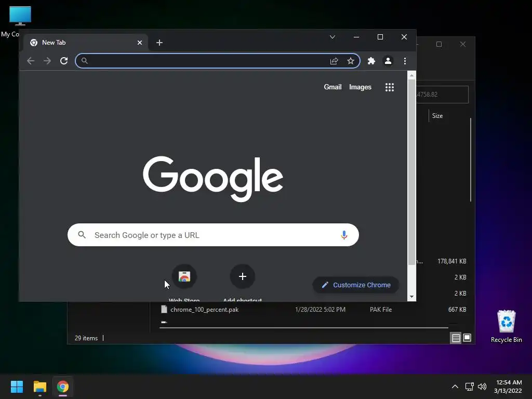The width and height of the screenshot is (532, 399).
Task: Open the network tray icon
Action: 469,387
